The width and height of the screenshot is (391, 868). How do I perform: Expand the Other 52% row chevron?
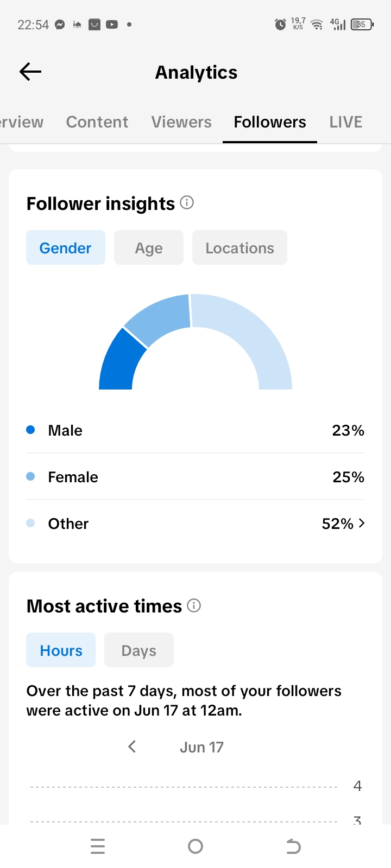(x=362, y=523)
